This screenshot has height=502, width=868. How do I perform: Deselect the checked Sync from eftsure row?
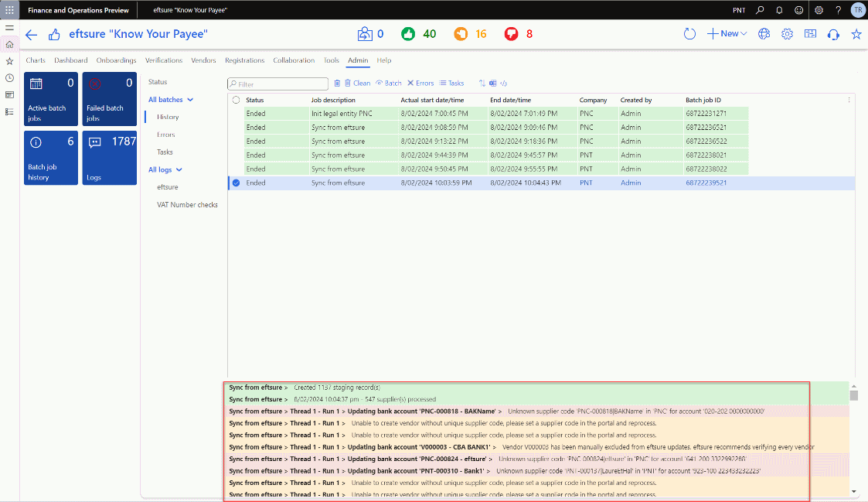click(x=236, y=183)
